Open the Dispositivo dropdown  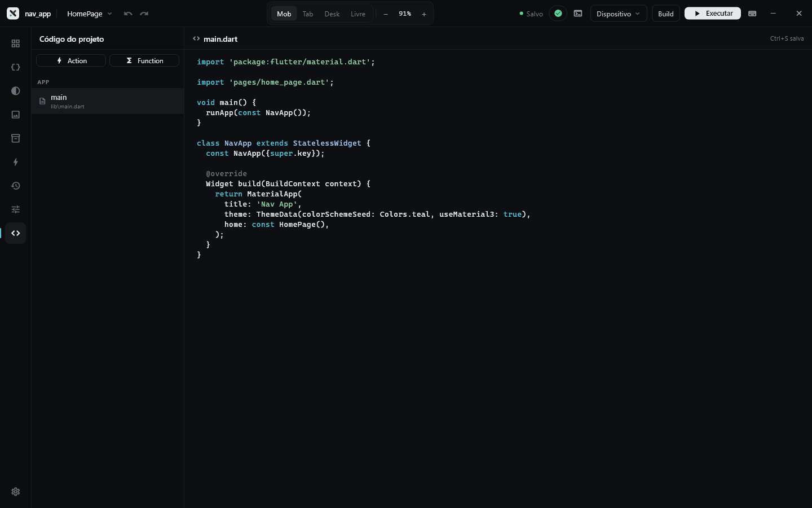[x=619, y=14]
